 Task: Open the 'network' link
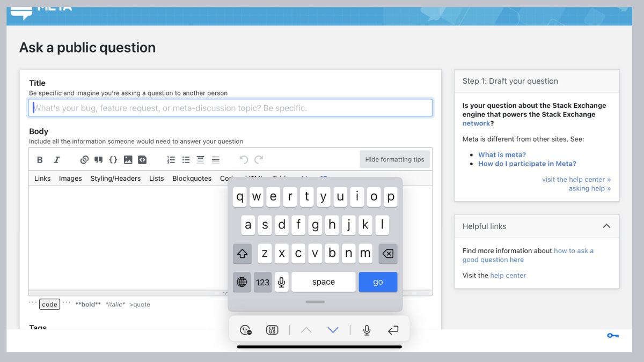tap(476, 123)
